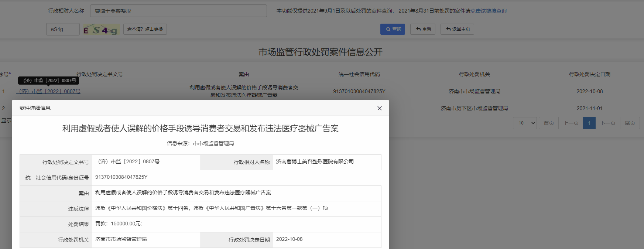Click 行政处罚机关 column header
Image resolution: width=644 pixels, height=249 pixels.
coord(474,74)
